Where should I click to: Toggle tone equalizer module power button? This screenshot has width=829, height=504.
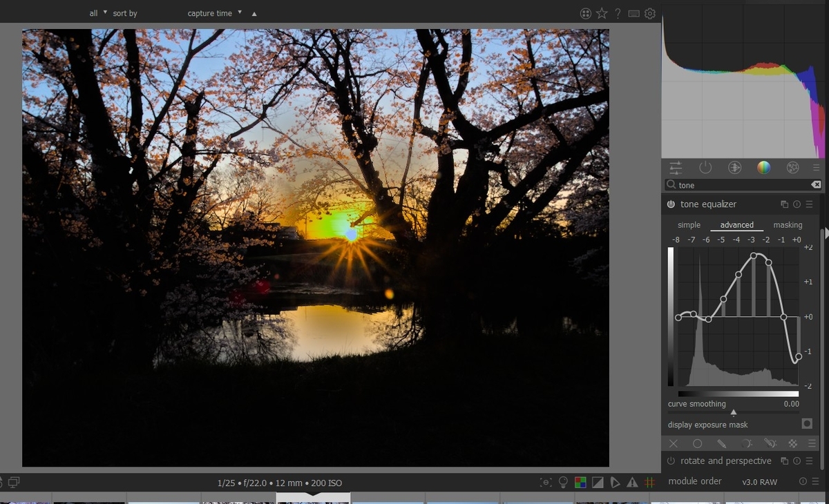click(671, 204)
